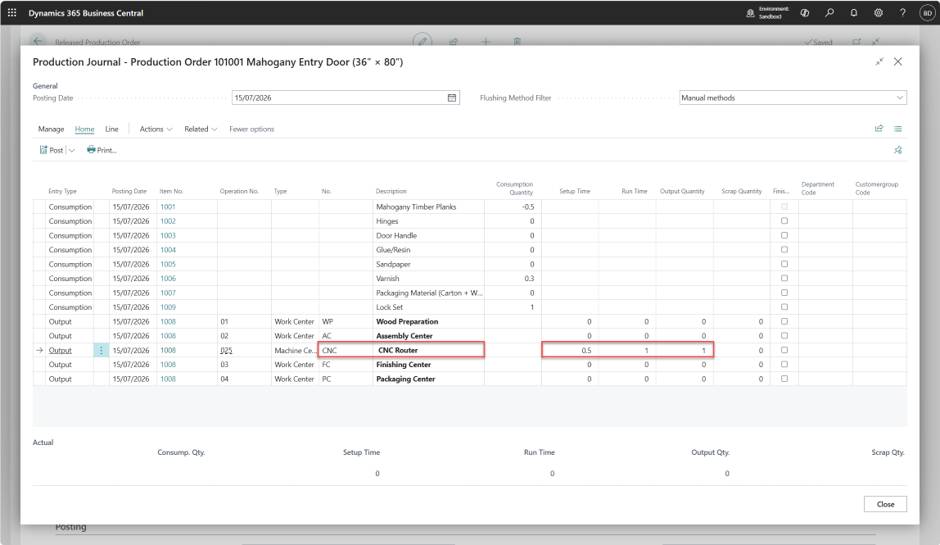
Task: Open row options for CNC Router line
Action: [x=101, y=350]
